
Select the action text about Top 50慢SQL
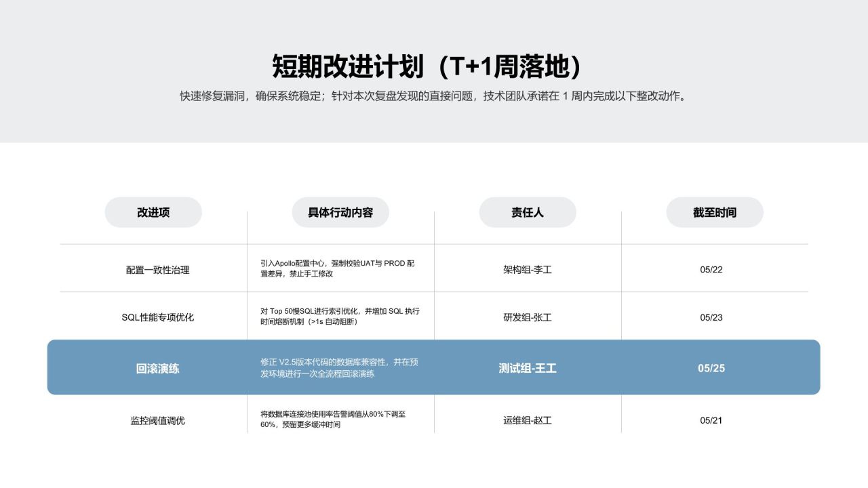(340, 317)
